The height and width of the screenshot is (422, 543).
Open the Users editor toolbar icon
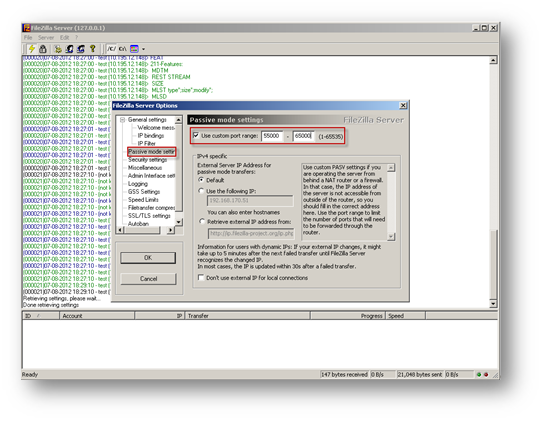(69, 49)
